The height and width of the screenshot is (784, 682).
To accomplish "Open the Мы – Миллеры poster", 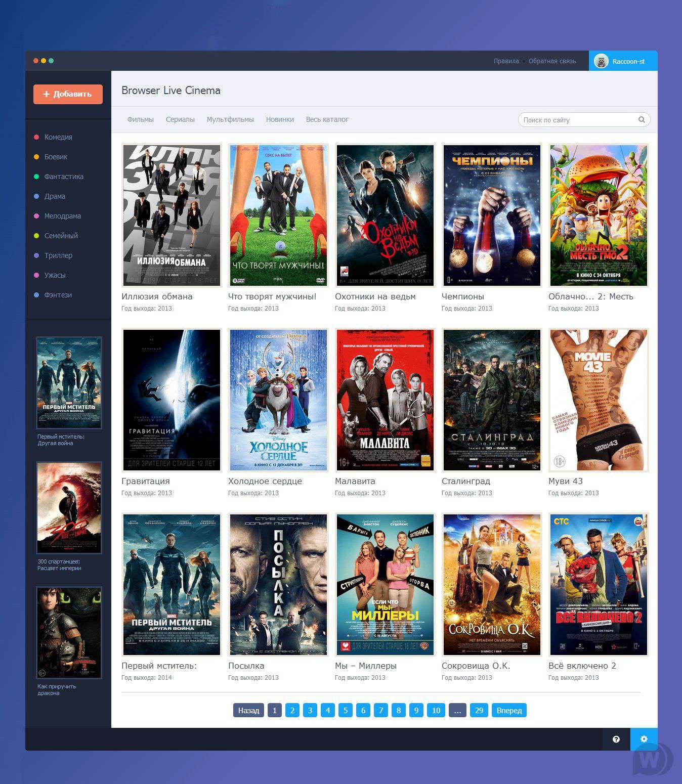I will click(x=385, y=585).
